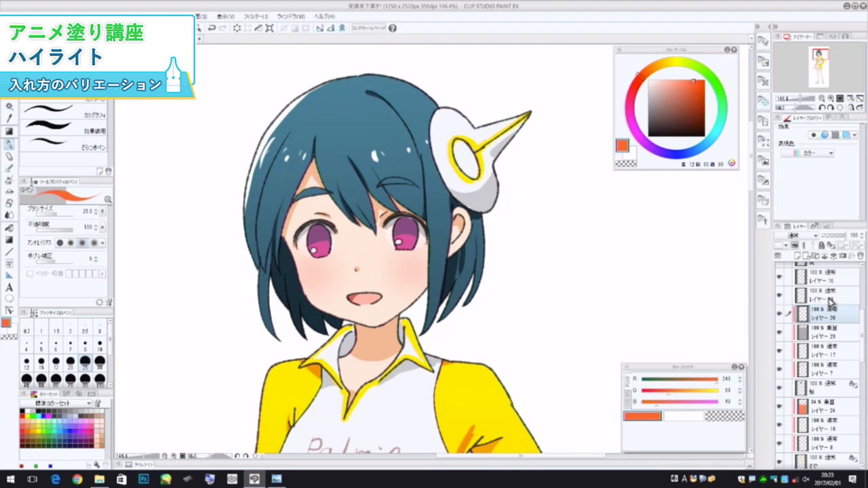Viewport: 868px width, 488px height.
Task: Click the ブラシサイズ value stepper up arrow
Action: (x=95, y=209)
